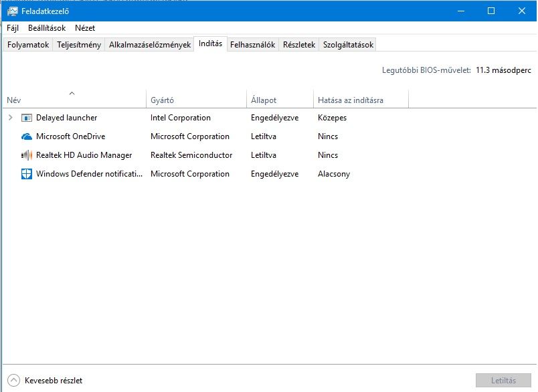Switch to the Felhasználók tab
This screenshot has height=392, width=538.
coord(252,45)
